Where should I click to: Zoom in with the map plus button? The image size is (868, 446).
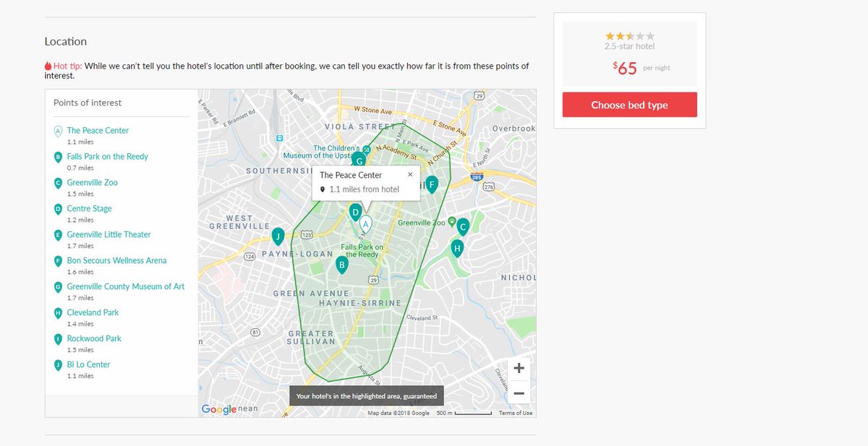pyautogui.click(x=519, y=368)
